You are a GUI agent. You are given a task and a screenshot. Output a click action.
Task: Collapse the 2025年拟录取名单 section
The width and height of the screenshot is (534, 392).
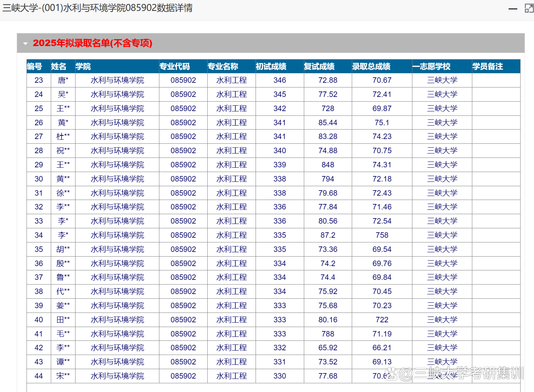pos(25,43)
